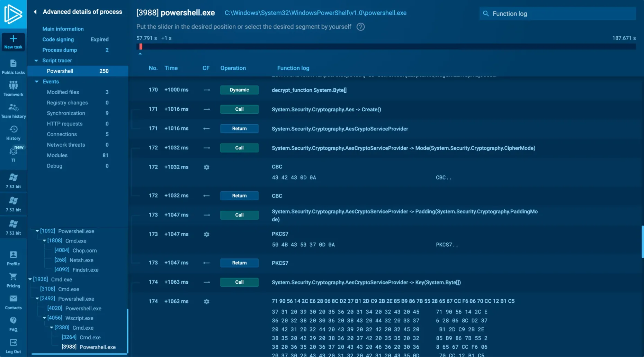Collapse the [4056] Wscript.exe tree node

point(44,318)
